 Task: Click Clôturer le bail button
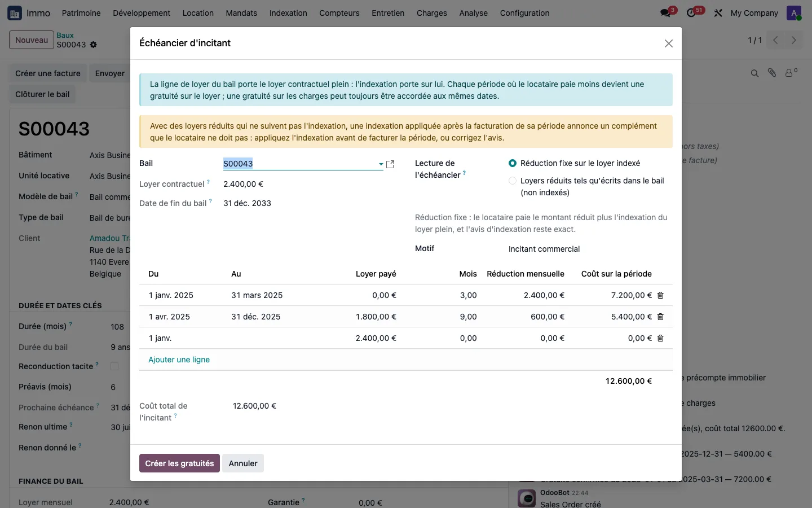(x=42, y=94)
